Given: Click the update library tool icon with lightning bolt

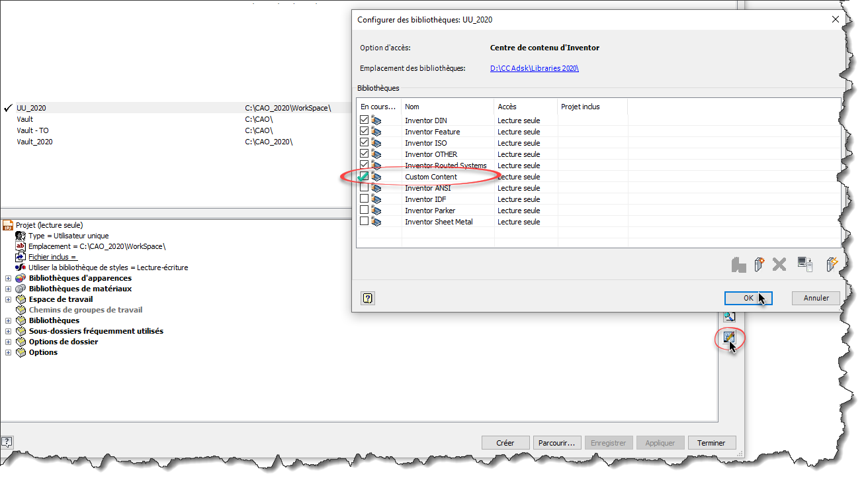Looking at the screenshot, I should point(832,264).
